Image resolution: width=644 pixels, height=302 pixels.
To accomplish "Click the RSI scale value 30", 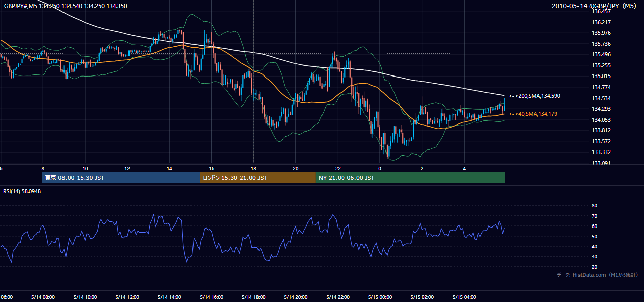I will point(594,257).
